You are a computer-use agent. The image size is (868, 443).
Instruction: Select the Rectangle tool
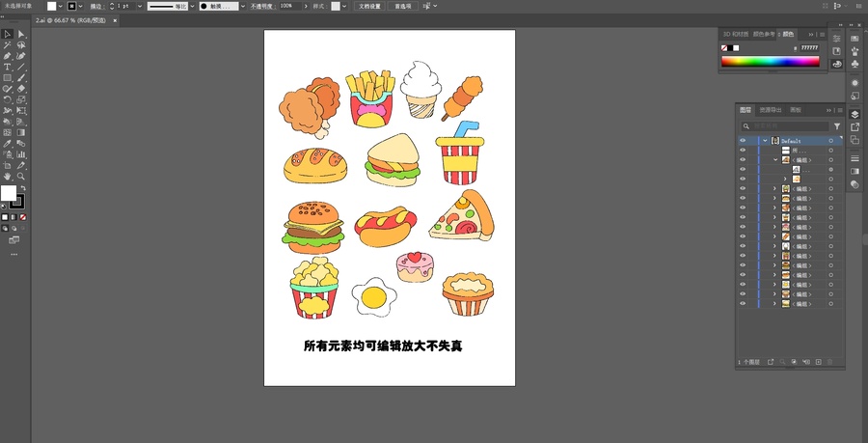(x=7, y=78)
